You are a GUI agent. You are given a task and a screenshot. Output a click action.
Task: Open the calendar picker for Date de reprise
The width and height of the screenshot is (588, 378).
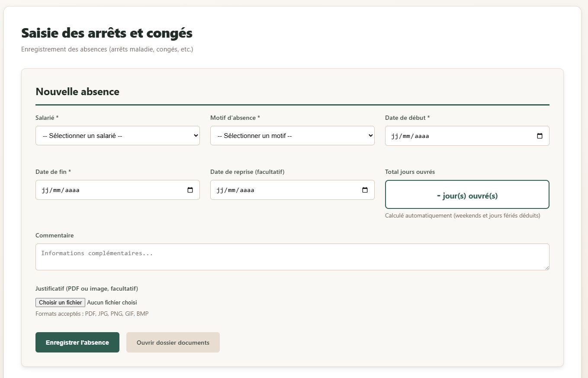point(365,190)
